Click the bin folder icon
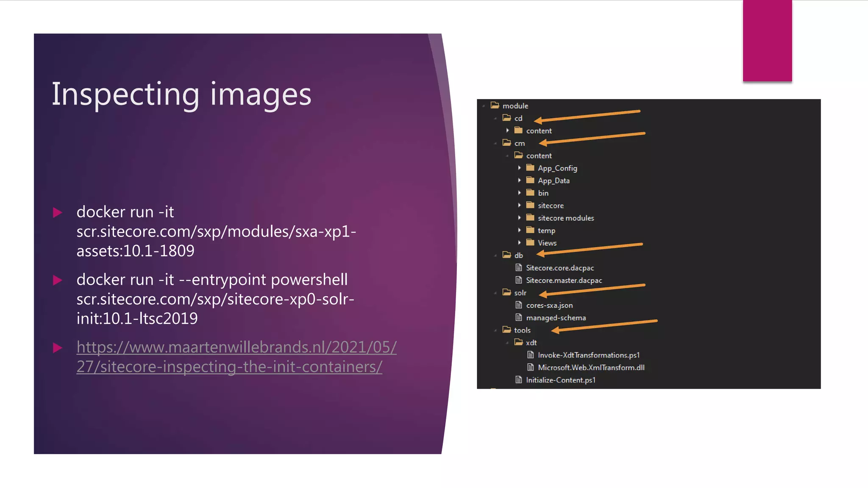The width and height of the screenshot is (868, 488). 530,192
